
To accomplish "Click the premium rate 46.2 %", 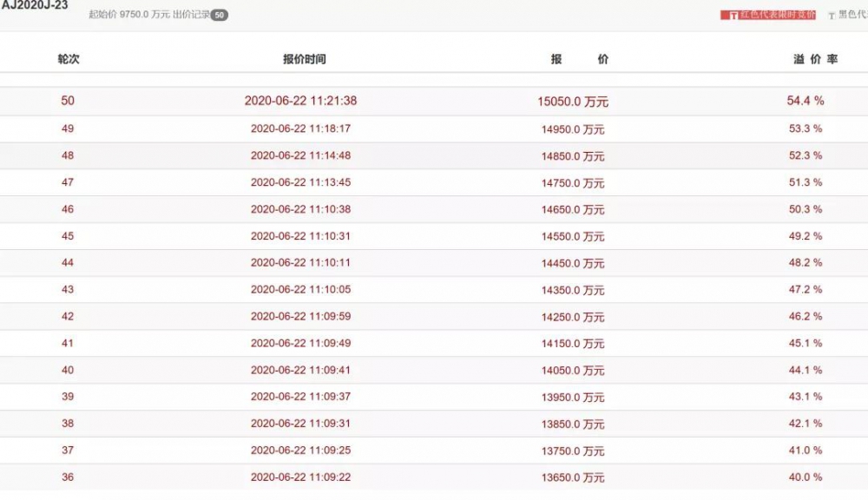I will click(x=806, y=316).
